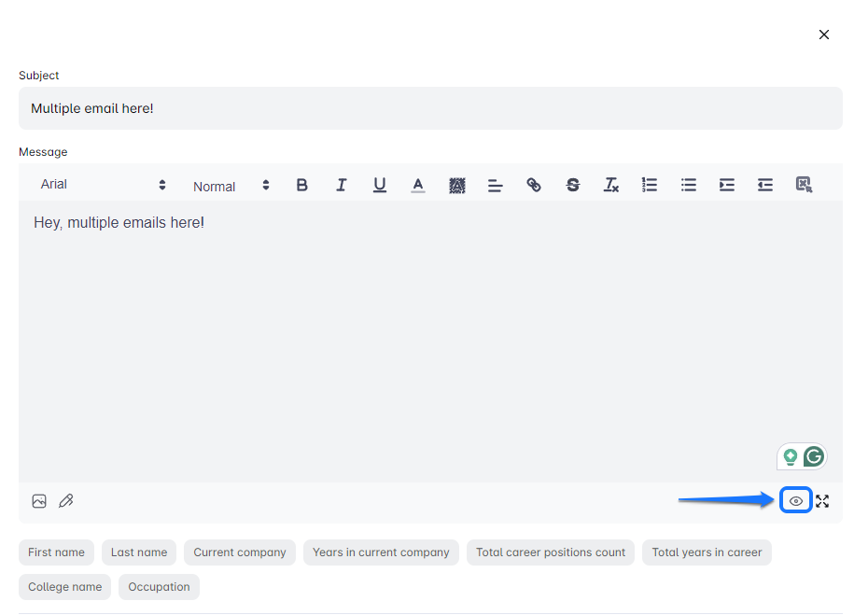Click into the Subject input field
The image size is (868, 615).
click(429, 108)
